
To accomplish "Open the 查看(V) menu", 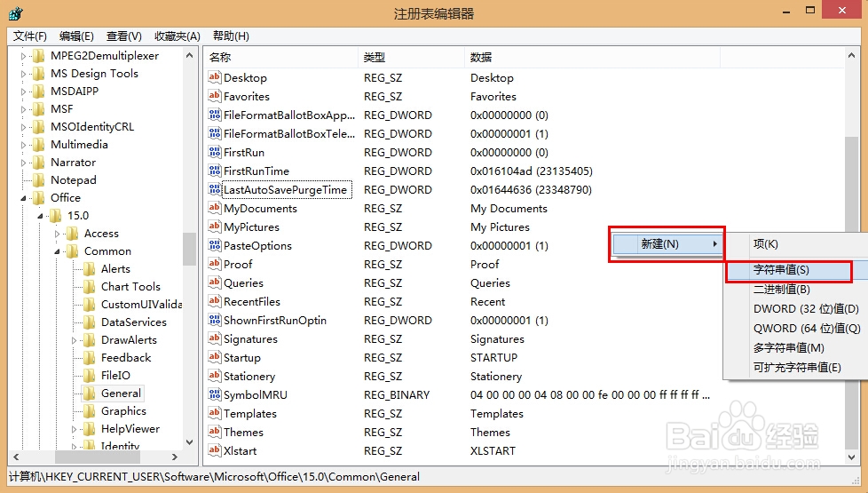I will [x=124, y=36].
